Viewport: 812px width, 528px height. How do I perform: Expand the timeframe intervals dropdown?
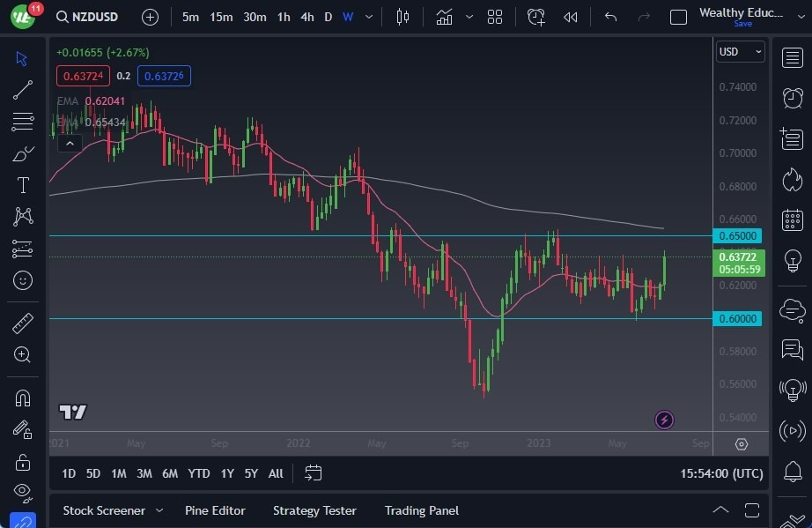pyautogui.click(x=368, y=16)
